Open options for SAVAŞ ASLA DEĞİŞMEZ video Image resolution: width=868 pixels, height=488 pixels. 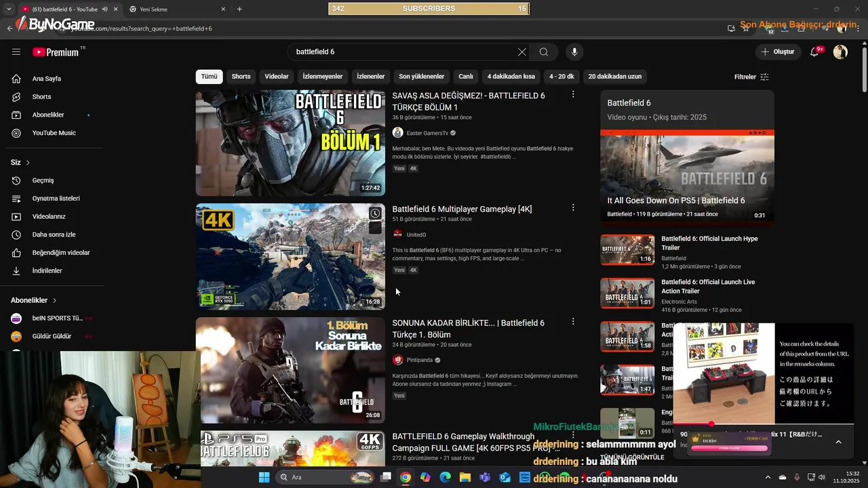pos(573,94)
